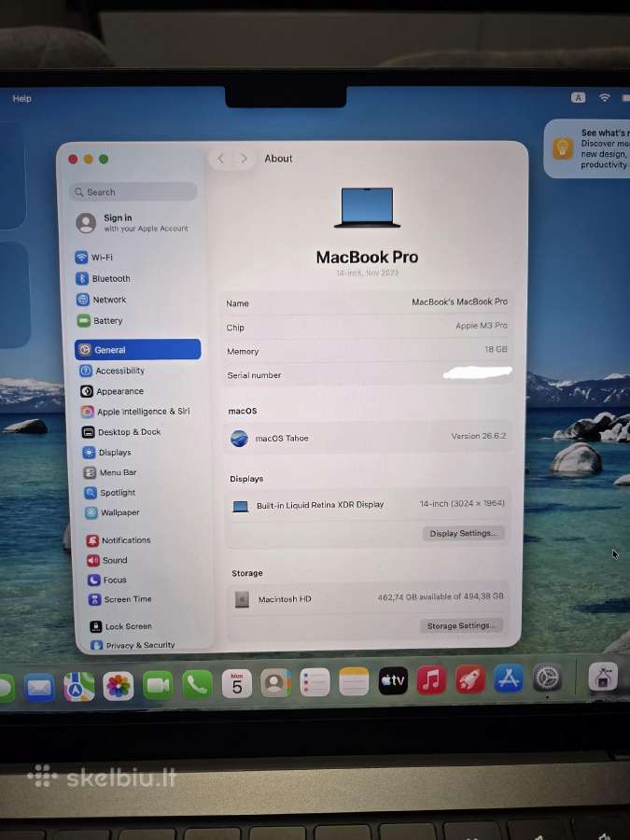Open Spotlight settings
Screen dimensions: 630x840
pos(110,492)
